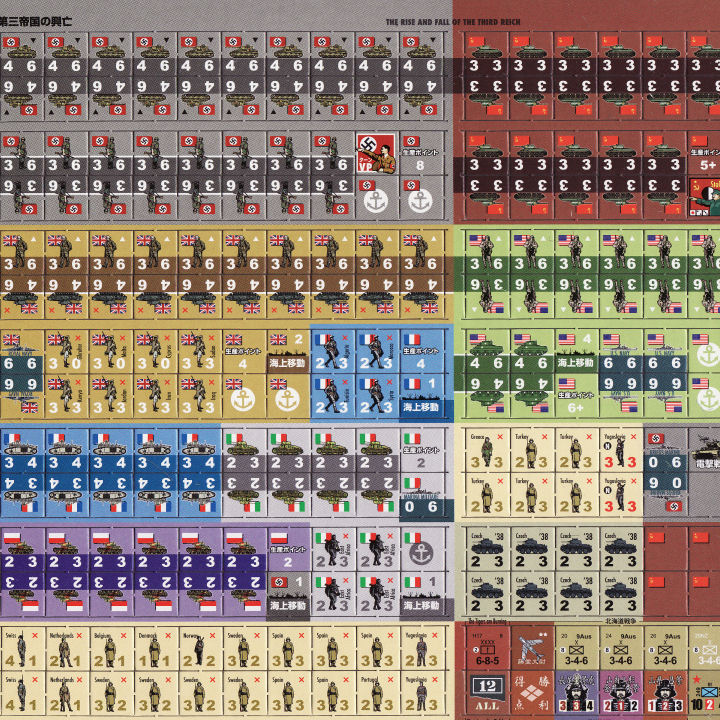720x720 pixels.
Task: Select the German 生産ポイント 8 counter
Action: [420, 153]
